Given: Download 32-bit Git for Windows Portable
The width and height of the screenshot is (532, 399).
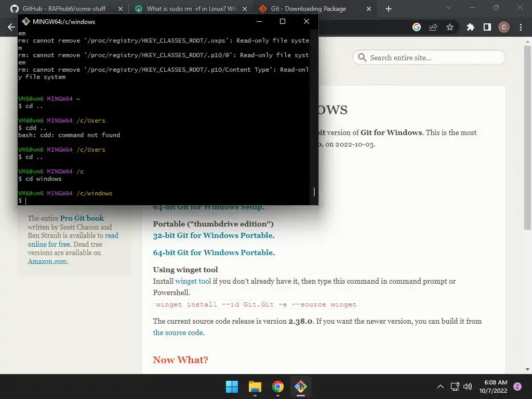Looking at the screenshot, I should [212, 235].
